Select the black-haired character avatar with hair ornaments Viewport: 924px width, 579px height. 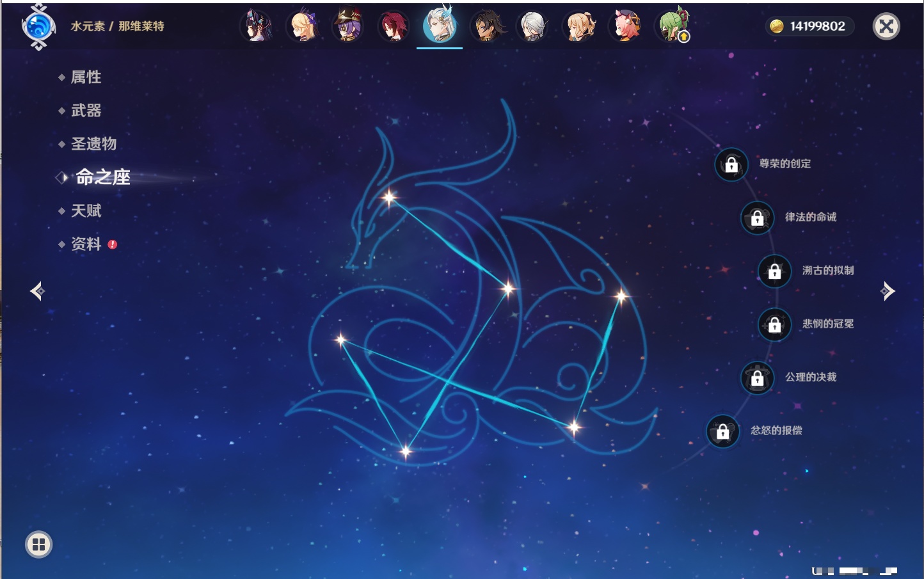click(x=256, y=26)
